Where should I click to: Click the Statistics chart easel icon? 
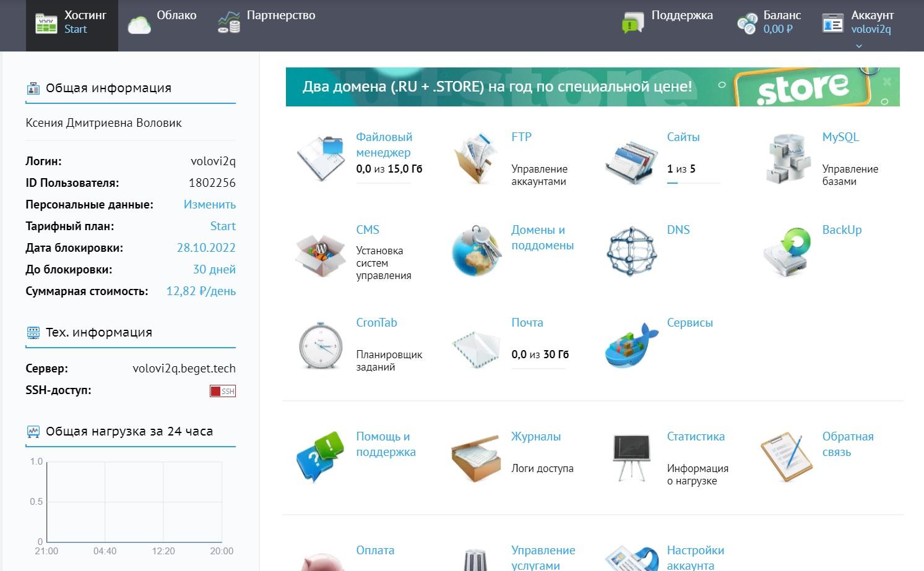(x=631, y=458)
